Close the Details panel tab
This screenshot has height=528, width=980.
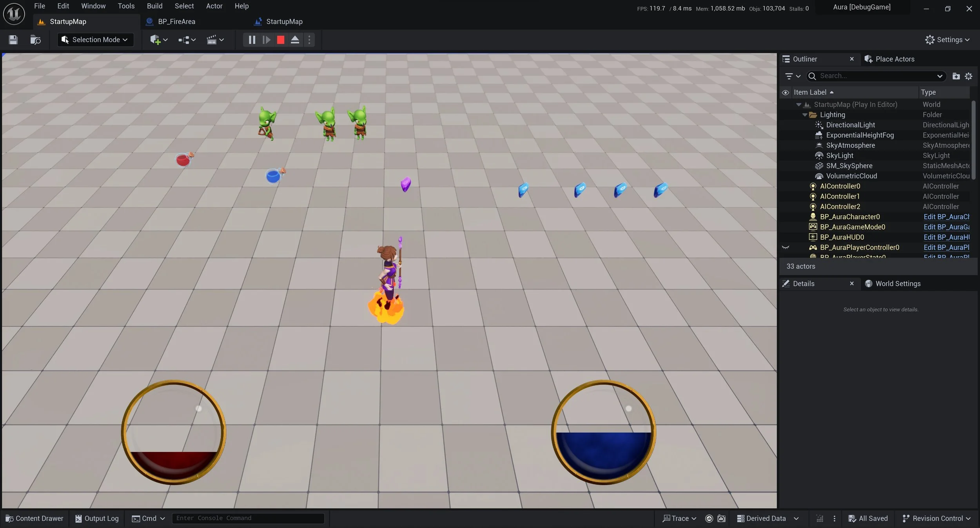[x=851, y=283]
